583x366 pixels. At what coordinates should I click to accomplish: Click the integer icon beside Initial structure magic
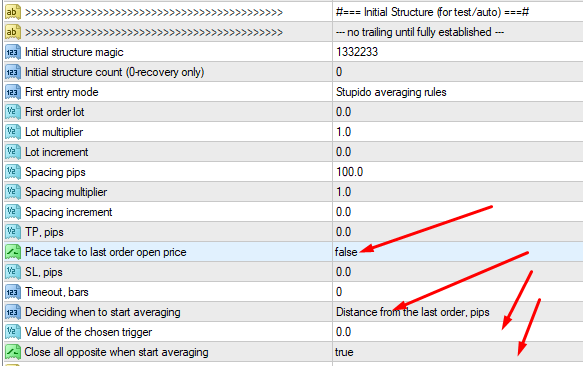coord(12,52)
